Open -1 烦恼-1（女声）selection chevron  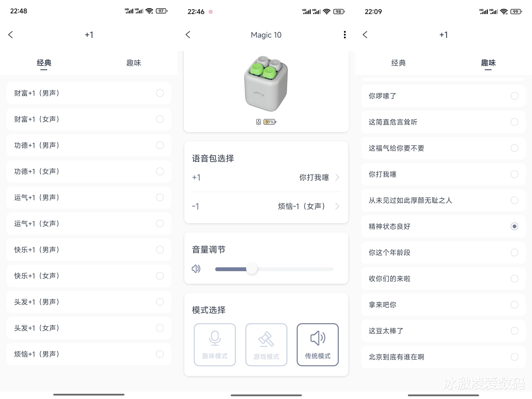[337, 206]
